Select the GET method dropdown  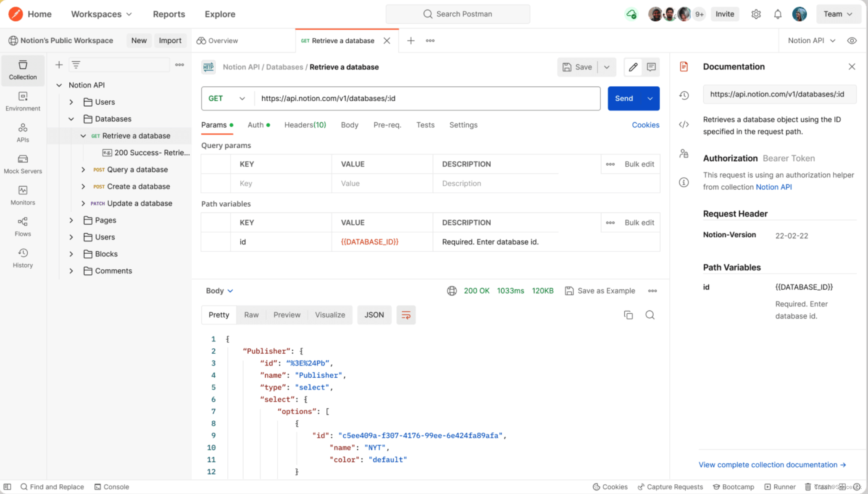coord(227,98)
